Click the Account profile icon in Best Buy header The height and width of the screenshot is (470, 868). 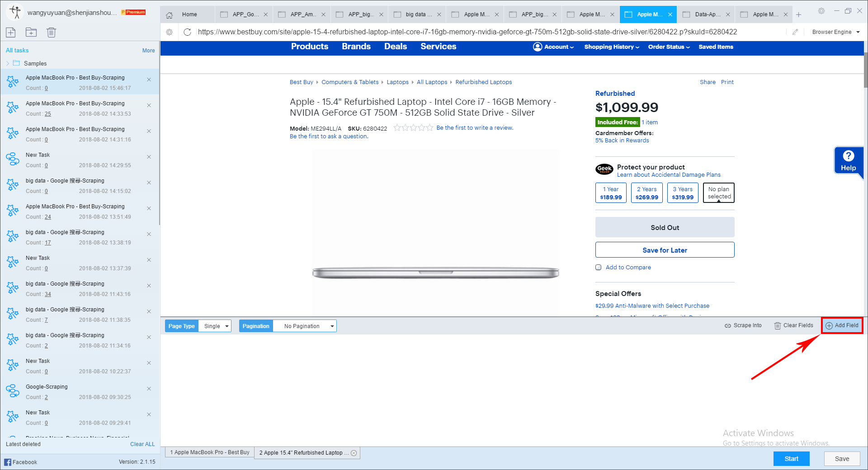click(538, 47)
